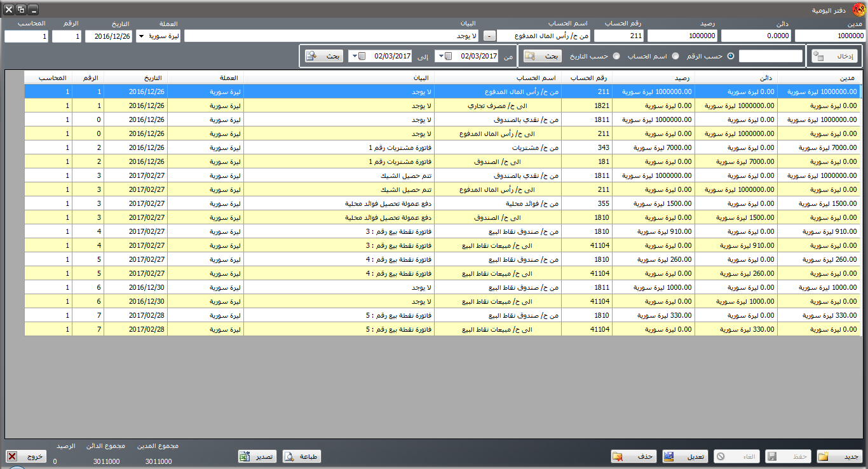The image size is (868, 469).
Task: Click the بحث button next to radio options
Action: tap(543, 56)
